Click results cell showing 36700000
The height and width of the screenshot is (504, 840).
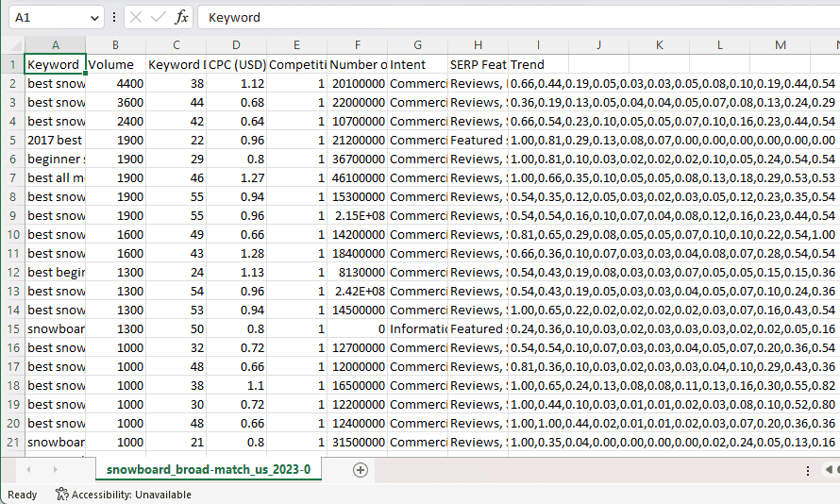pos(358,160)
